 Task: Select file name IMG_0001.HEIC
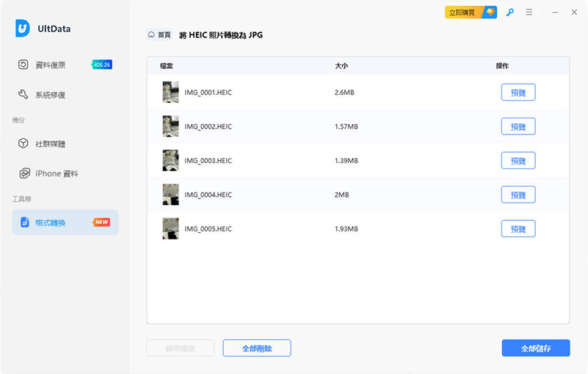[208, 93]
